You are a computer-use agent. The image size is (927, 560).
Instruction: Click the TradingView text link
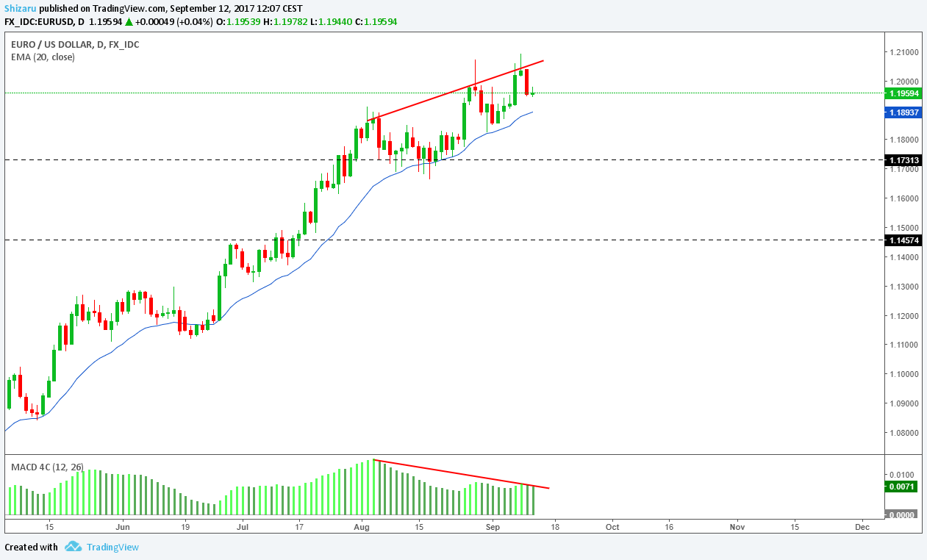click(112, 547)
